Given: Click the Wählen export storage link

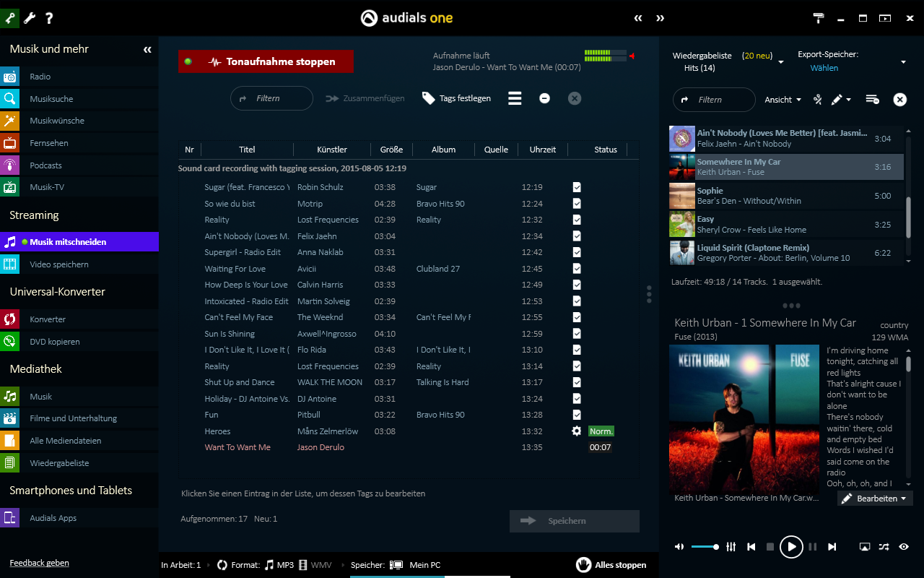Looking at the screenshot, I should coord(824,68).
